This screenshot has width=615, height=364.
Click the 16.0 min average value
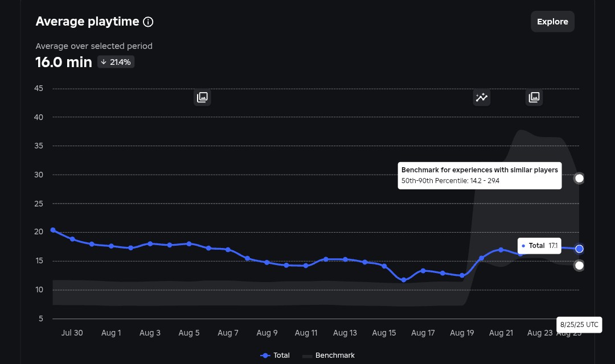pos(64,62)
